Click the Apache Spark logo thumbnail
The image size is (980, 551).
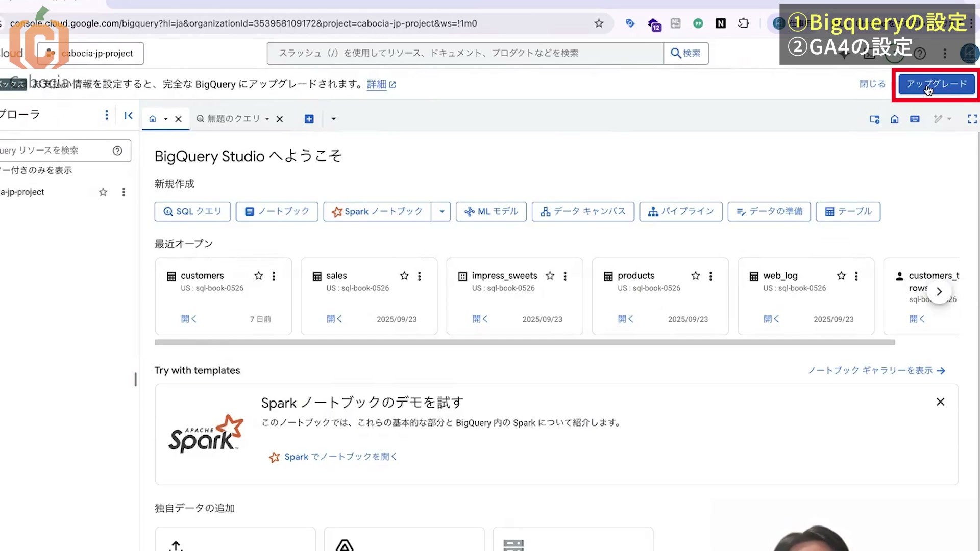coord(206,434)
